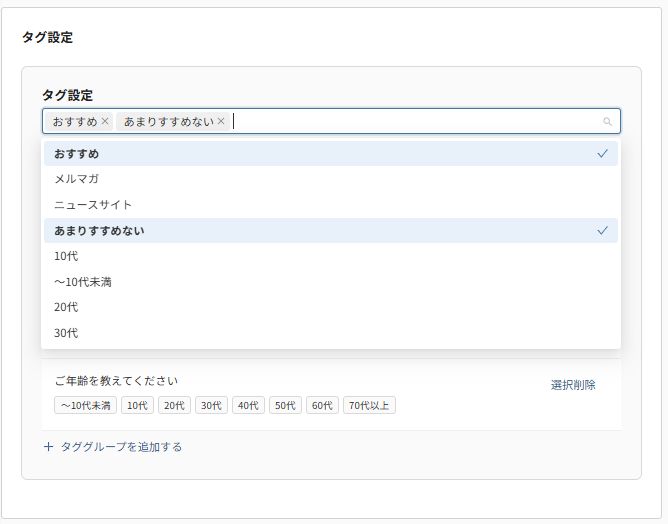Image resolution: width=668 pixels, height=524 pixels.
Task: Click the search magnifier icon in tag field
Action: [607, 122]
